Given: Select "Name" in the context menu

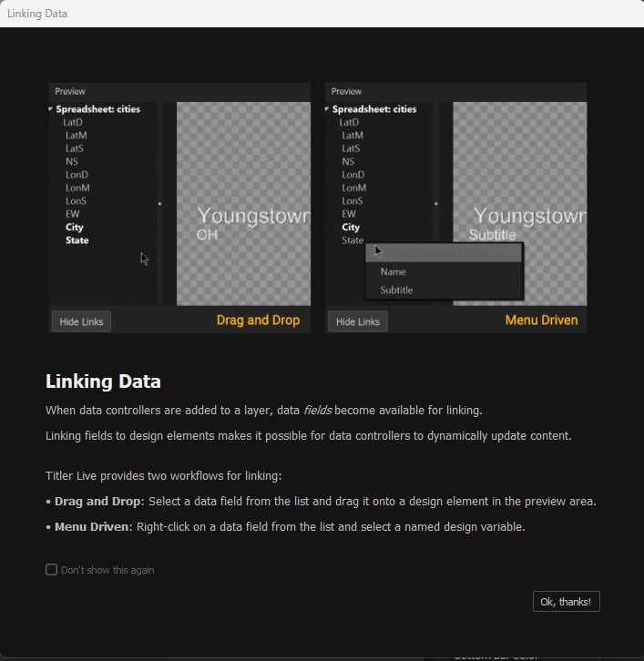Looking at the screenshot, I should (394, 272).
